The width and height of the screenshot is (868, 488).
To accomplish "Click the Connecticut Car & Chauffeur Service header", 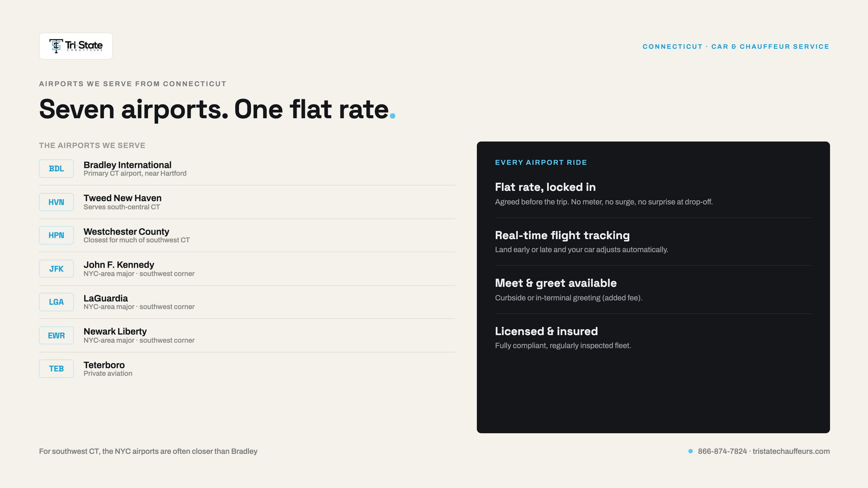I will 736,47.
